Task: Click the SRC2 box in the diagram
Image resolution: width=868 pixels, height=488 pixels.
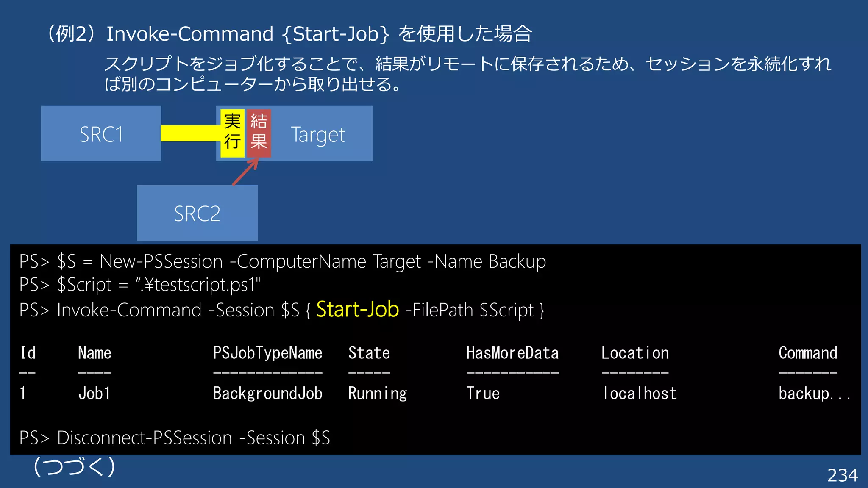Action: tap(197, 213)
